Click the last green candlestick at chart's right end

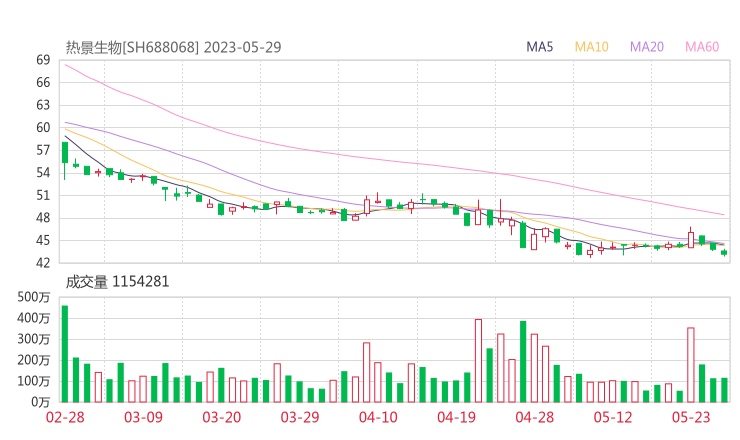point(724,253)
